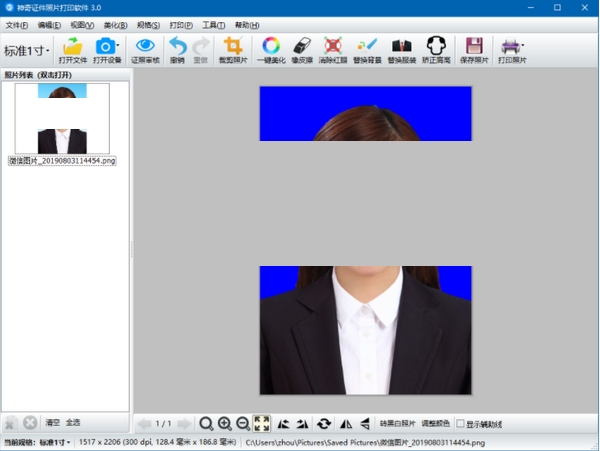Click the fit-to-window icon in bottom toolbar
This screenshot has height=451, width=600.
[x=262, y=424]
